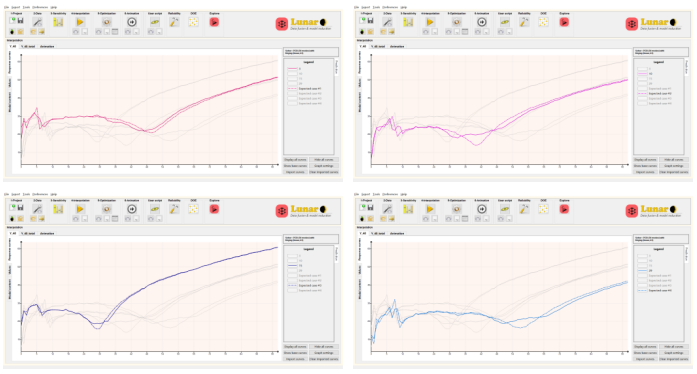
Task: Click 'Graph settings' button in top-right window
Action: pos(673,166)
